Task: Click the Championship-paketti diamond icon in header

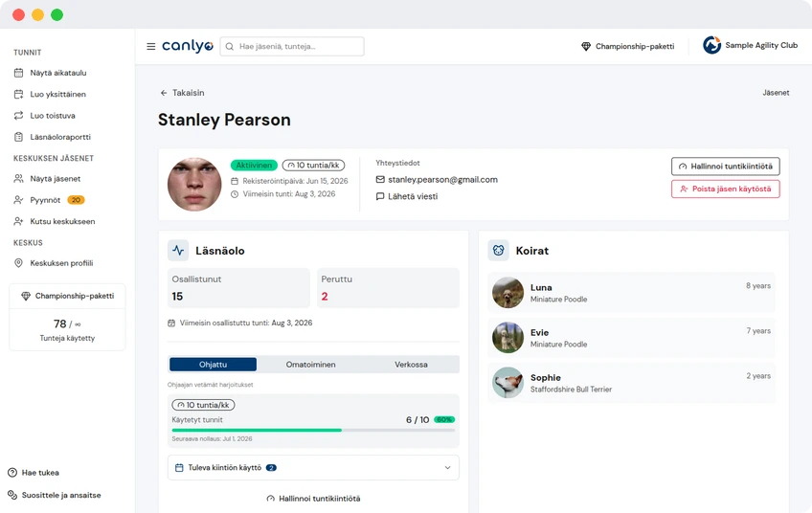Action: pos(586,47)
